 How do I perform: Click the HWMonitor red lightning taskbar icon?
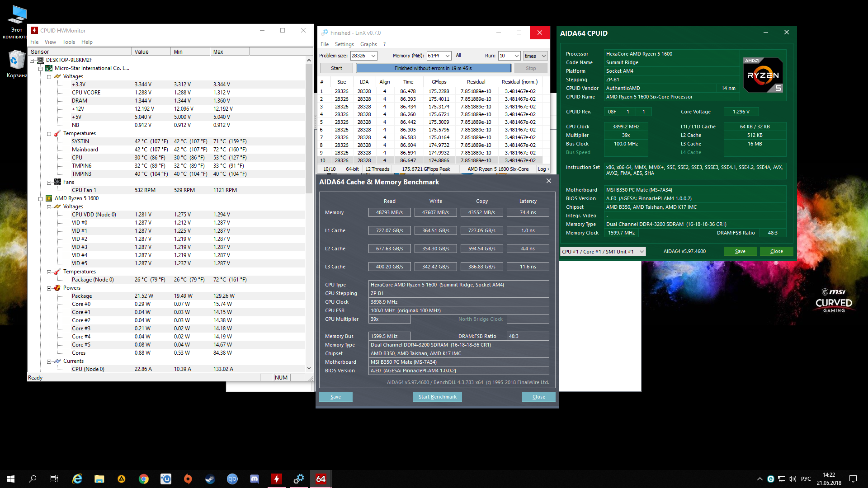click(276, 479)
